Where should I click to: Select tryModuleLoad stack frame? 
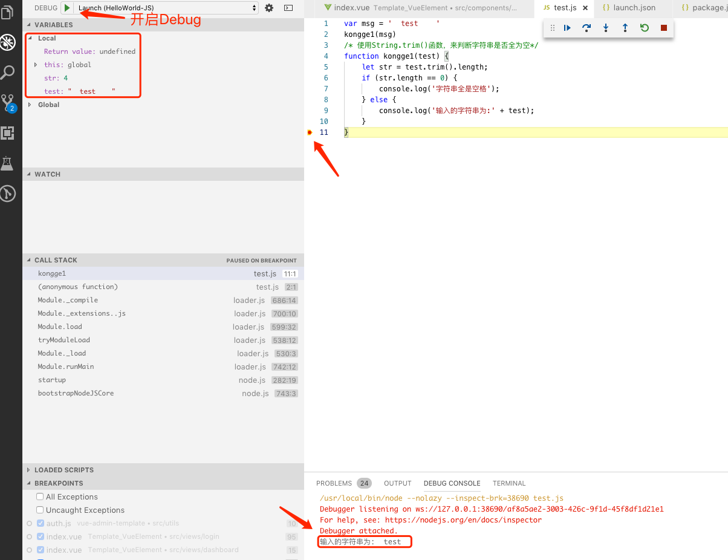tap(163, 340)
